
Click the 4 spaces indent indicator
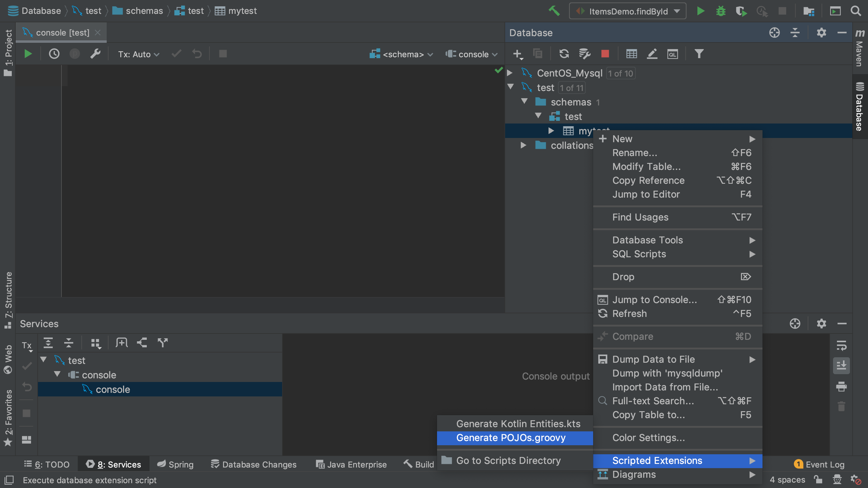[787, 480]
